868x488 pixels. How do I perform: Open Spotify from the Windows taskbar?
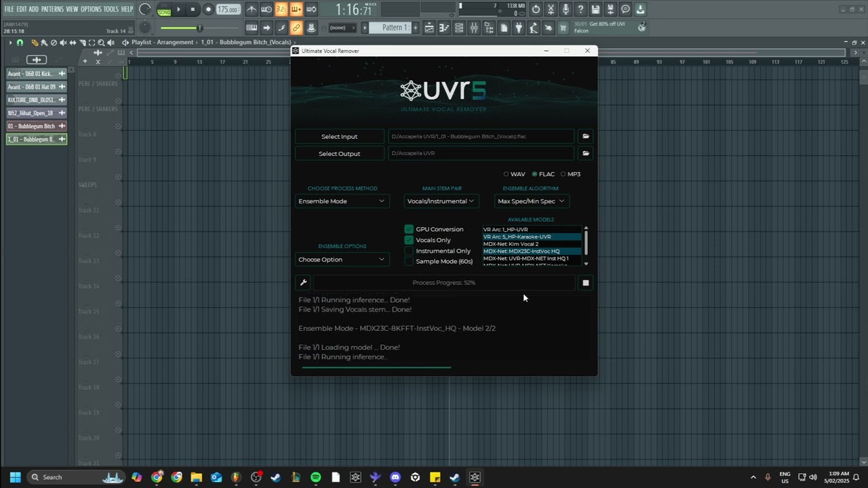point(315,477)
